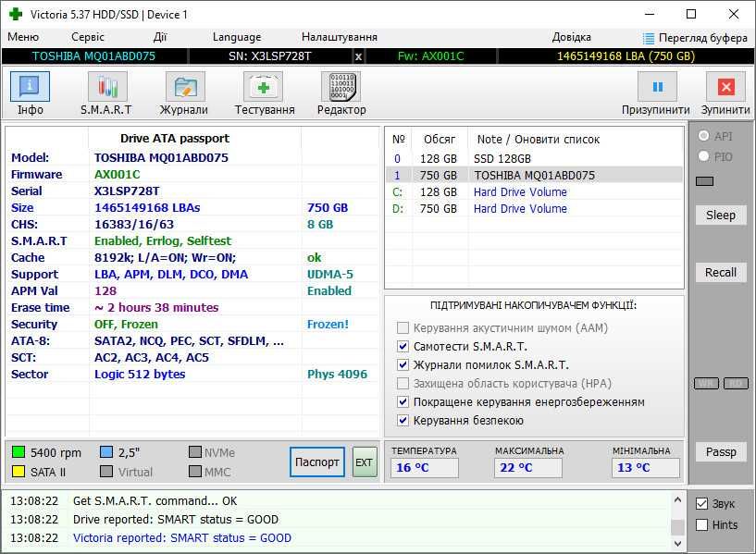Click the gray Virtual indicator
Image resolution: width=756 pixels, height=554 pixels.
[x=106, y=471]
